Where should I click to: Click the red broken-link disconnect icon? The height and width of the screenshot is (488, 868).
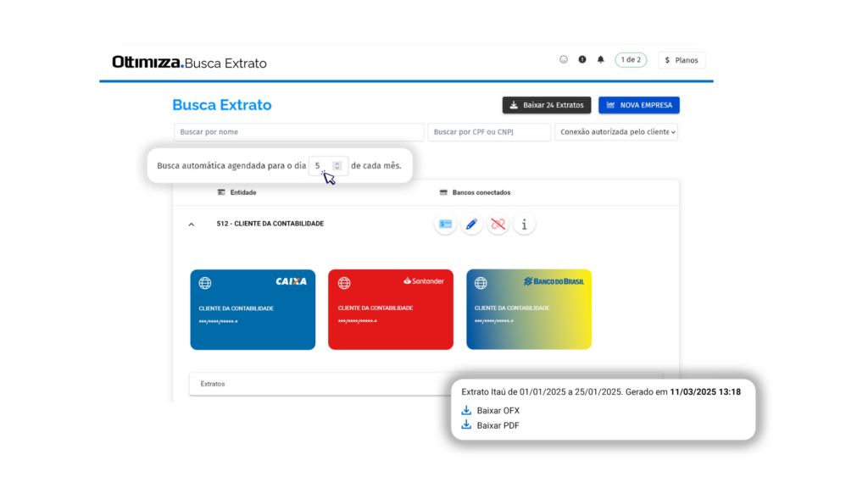[x=498, y=225]
